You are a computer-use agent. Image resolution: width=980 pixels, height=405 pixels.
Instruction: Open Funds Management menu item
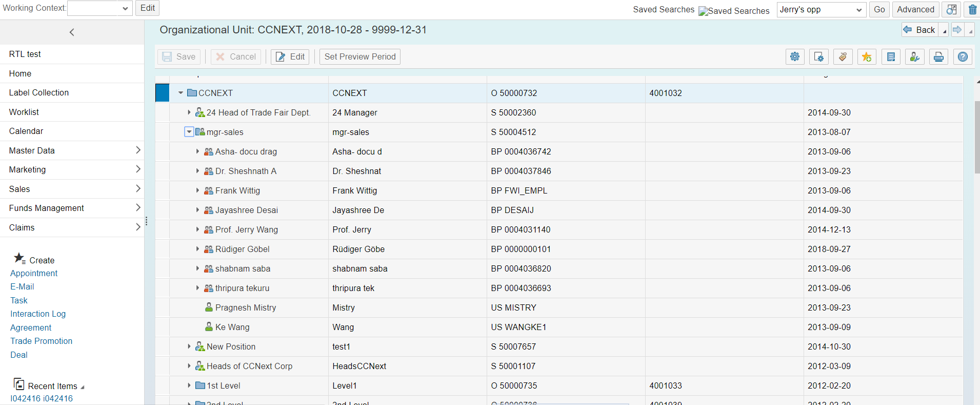click(x=72, y=208)
